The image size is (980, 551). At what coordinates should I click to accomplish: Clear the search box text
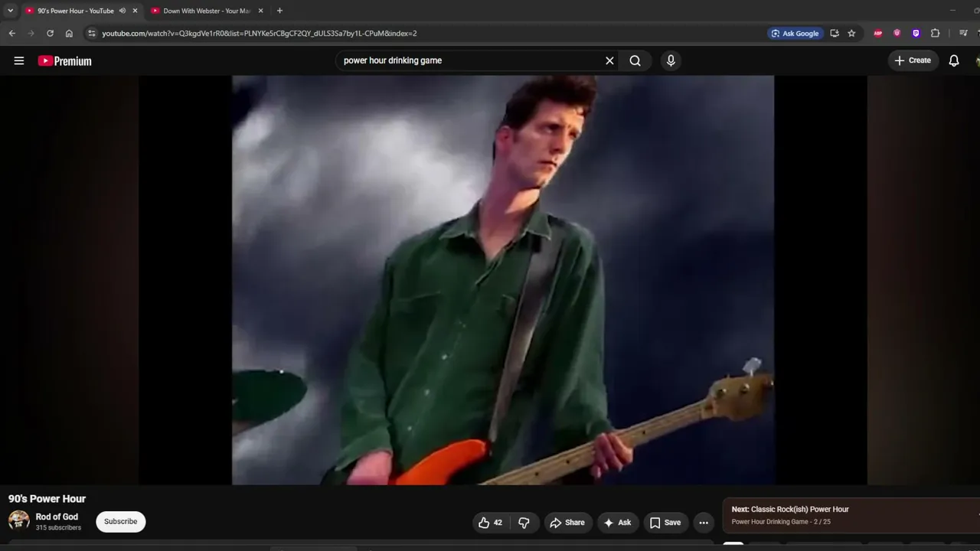(x=609, y=60)
